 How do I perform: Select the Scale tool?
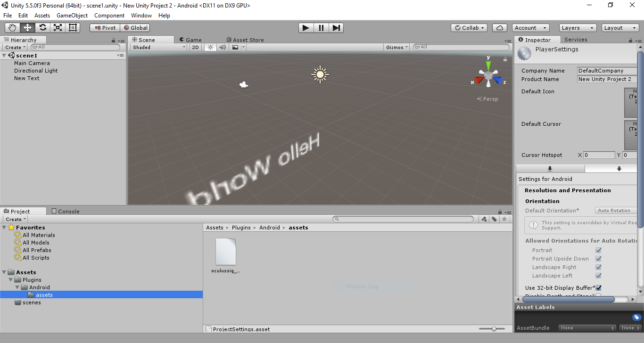pos(58,28)
